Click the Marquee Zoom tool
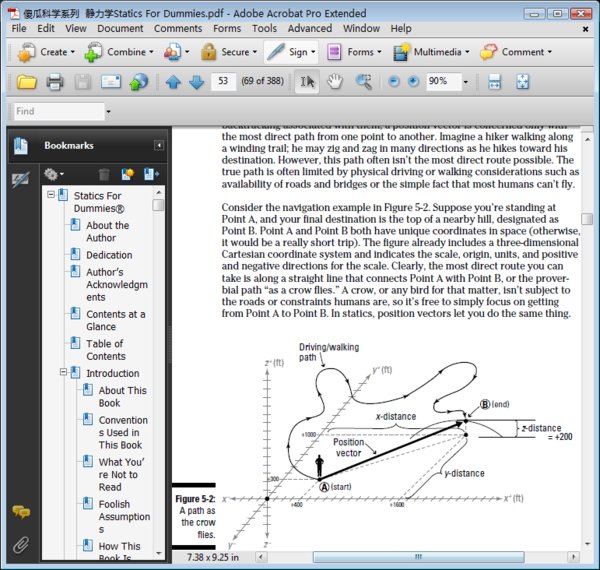The image size is (600, 570). [363, 81]
